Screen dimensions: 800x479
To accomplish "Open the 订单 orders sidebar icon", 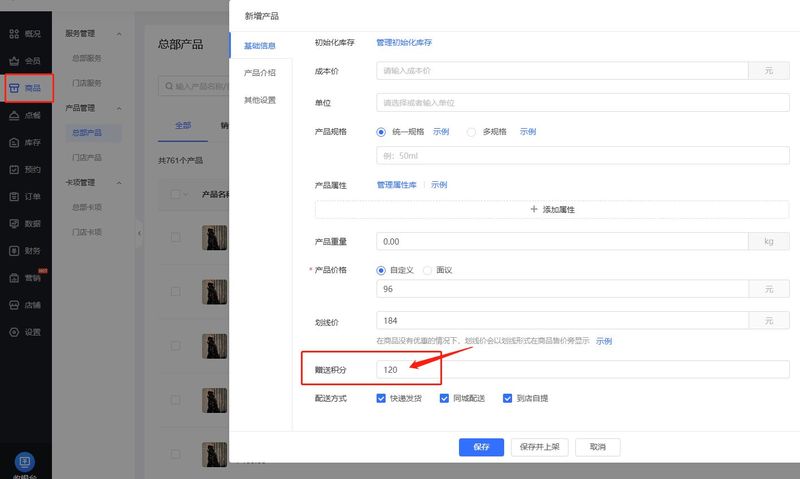I will point(14,196).
